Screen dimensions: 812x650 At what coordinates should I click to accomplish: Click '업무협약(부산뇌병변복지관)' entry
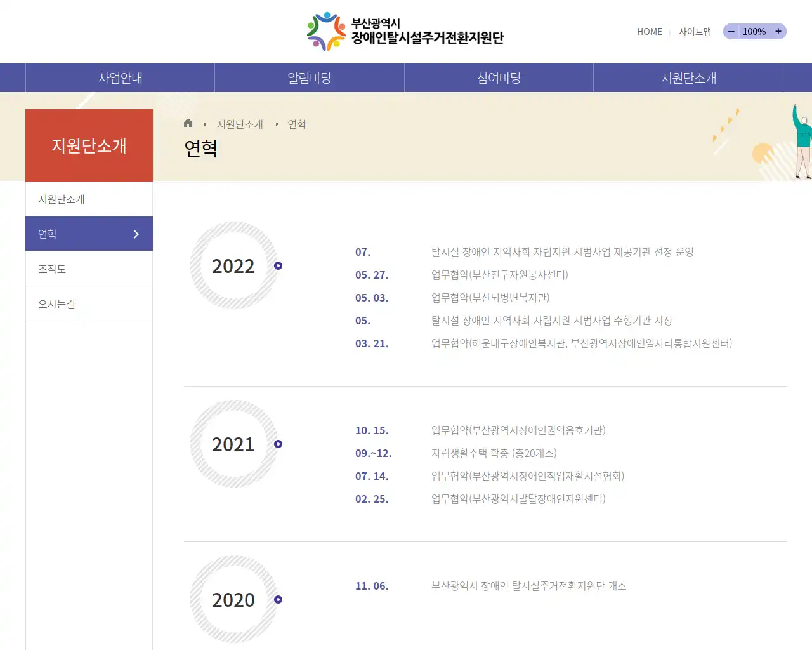click(490, 298)
